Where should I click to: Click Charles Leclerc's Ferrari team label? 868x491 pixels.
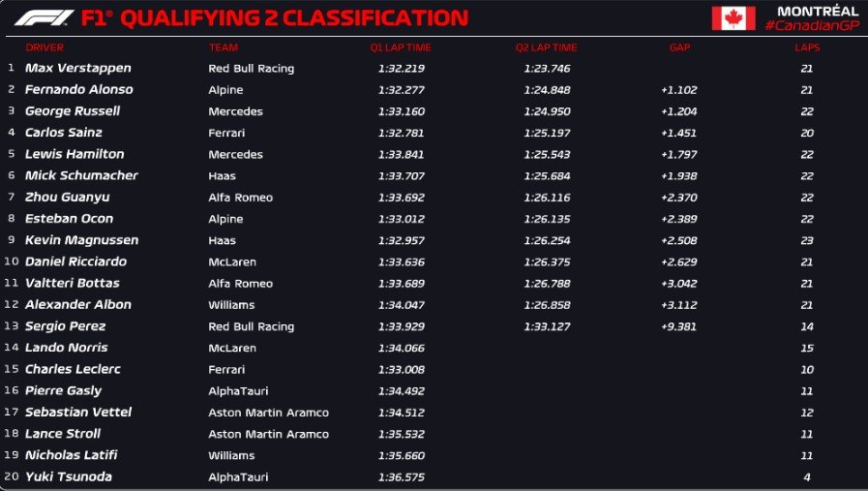224,369
